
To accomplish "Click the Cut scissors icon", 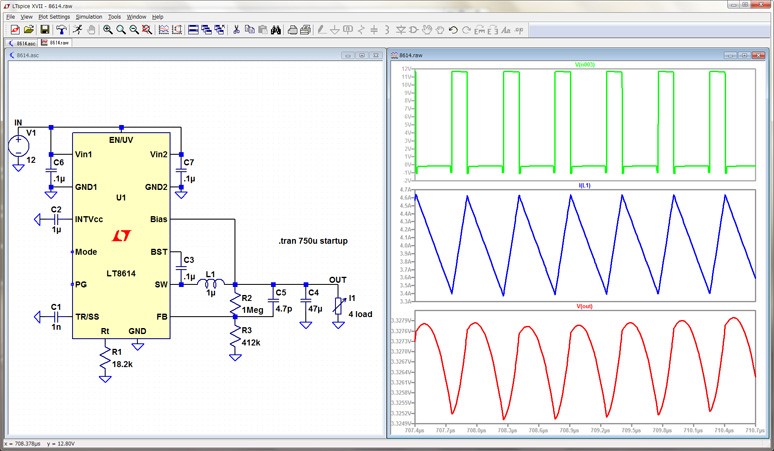I will [237, 30].
